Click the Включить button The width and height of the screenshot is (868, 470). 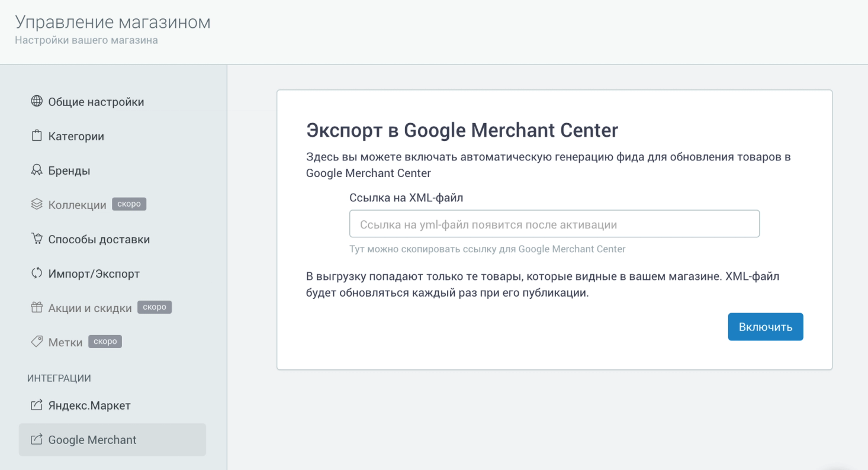765,327
